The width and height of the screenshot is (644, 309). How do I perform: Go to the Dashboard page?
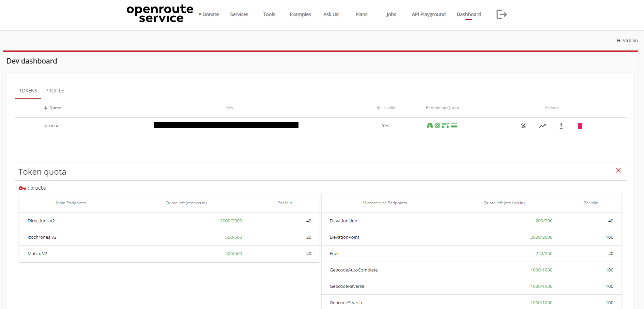[469, 14]
